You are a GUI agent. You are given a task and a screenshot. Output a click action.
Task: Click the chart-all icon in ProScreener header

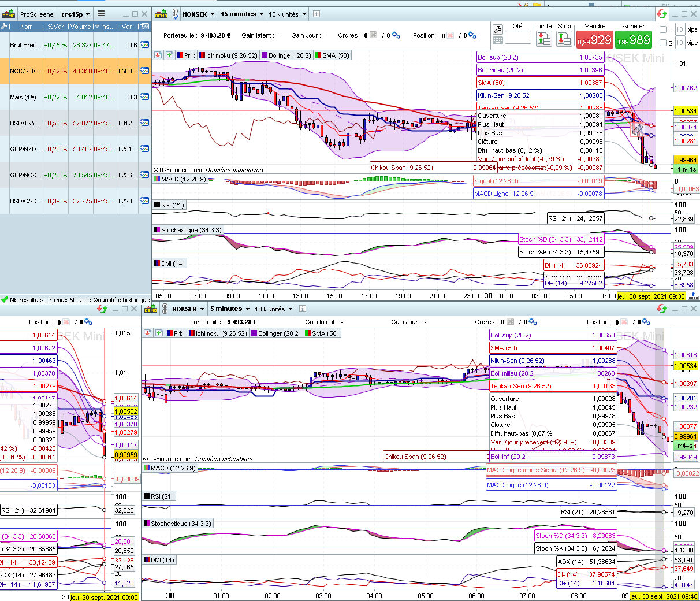click(x=144, y=27)
